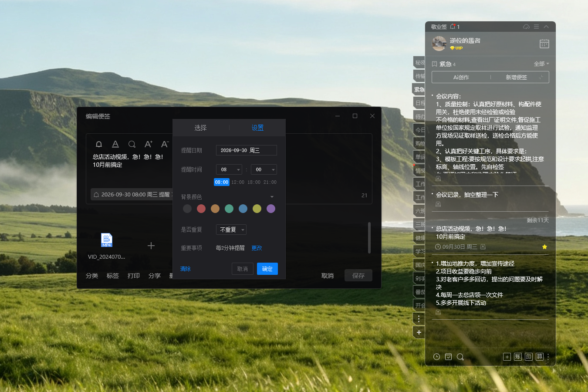Viewport: 588px width, 392px height.
Task: Collapse the 敬业签 panel with the up chevron
Action: tap(546, 27)
